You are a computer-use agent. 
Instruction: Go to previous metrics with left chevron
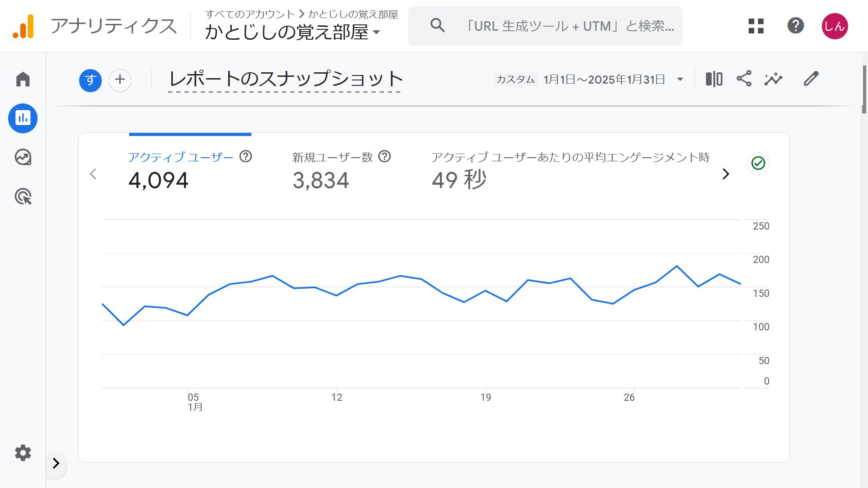coord(93,174)
